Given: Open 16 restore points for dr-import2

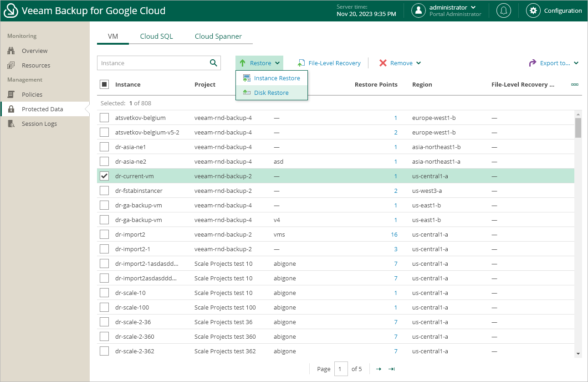Looking at the screenshot, I should [x=394, y=234].
